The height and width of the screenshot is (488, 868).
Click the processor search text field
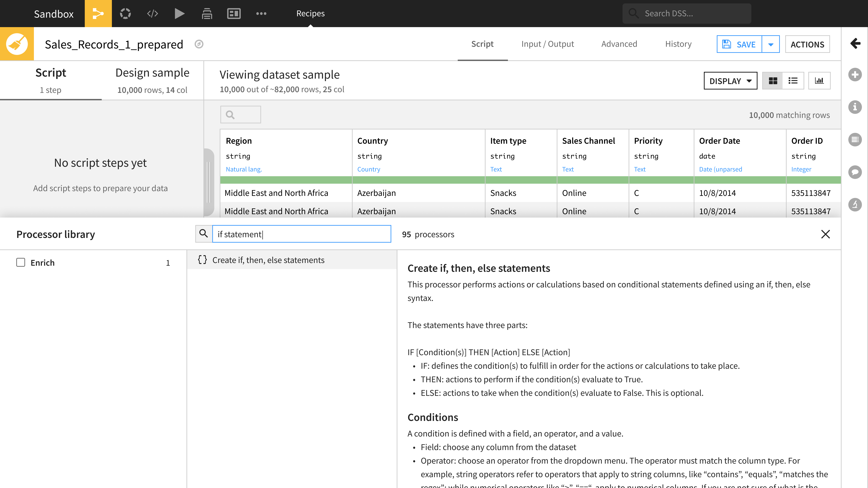coord(302,234)
